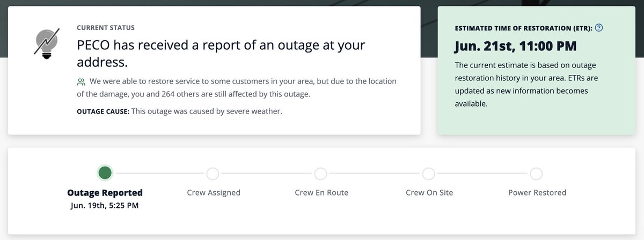Click the 'Crew En Route' step label
Image resolution: width=644 pixels, height=240 pixels.
(x=321, y=192)
